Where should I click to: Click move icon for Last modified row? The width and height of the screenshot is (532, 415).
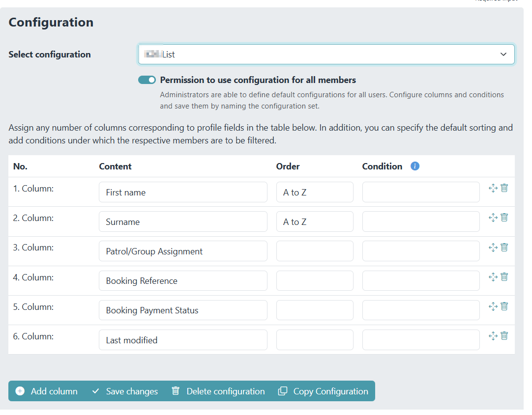click(493, 336)
